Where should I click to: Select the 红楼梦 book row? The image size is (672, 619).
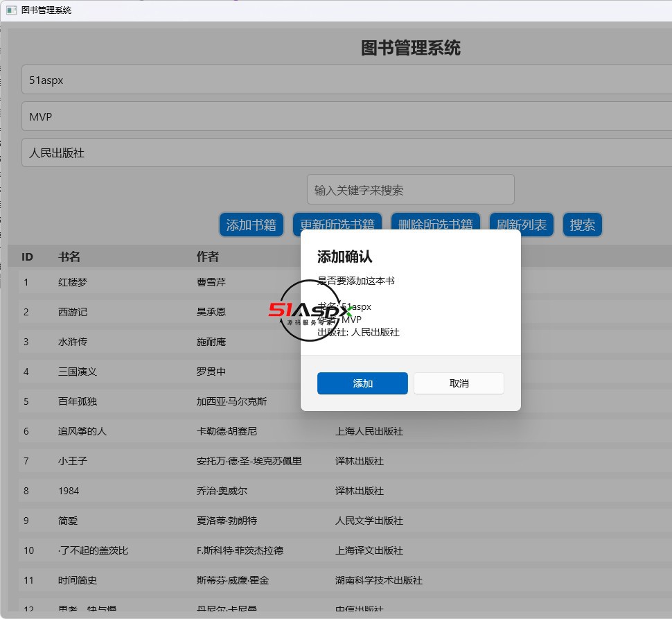tap(73, 282)
